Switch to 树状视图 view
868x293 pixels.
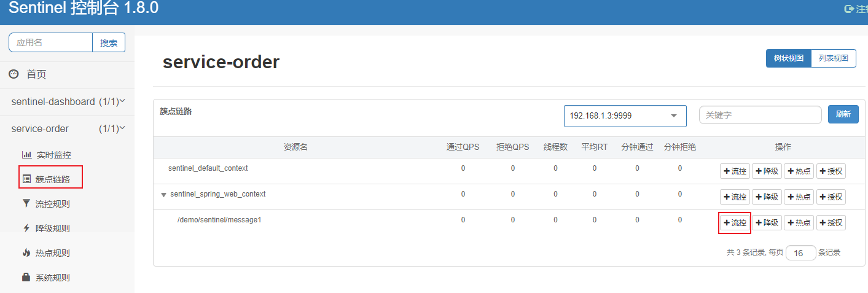pos(788,58)
